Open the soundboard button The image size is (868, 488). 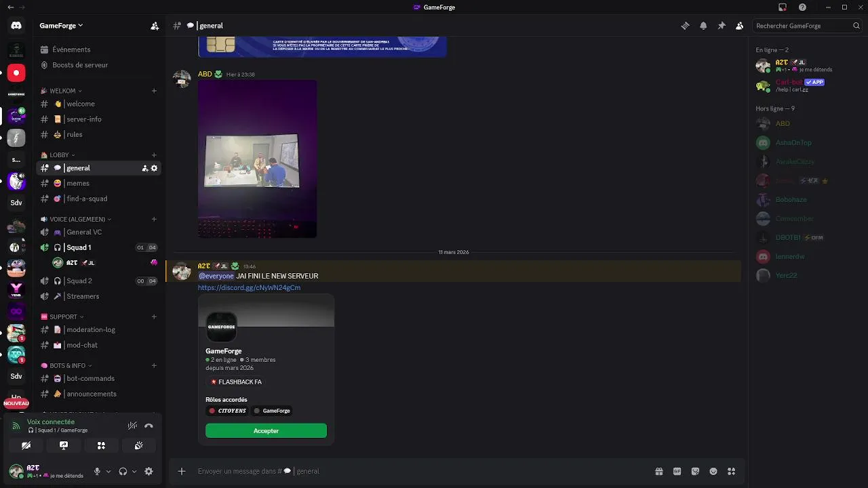pyautogui.click(x=138, y=445)
